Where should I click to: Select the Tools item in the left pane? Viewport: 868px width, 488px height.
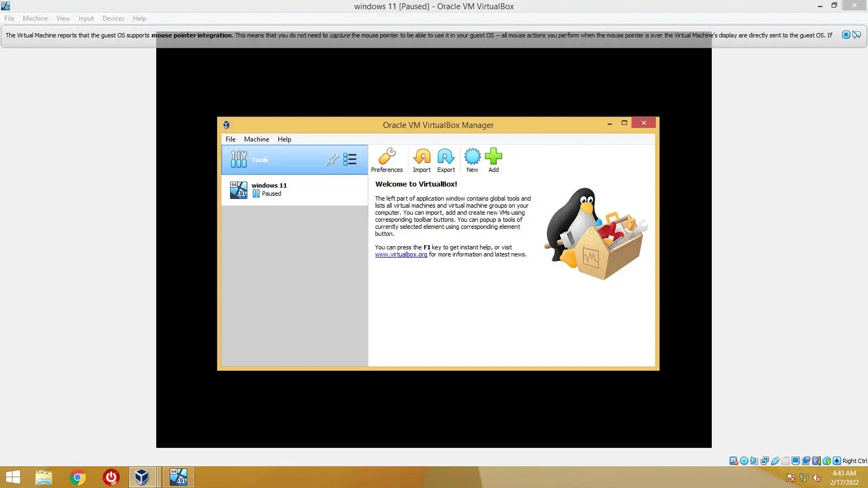coord(295,160)
